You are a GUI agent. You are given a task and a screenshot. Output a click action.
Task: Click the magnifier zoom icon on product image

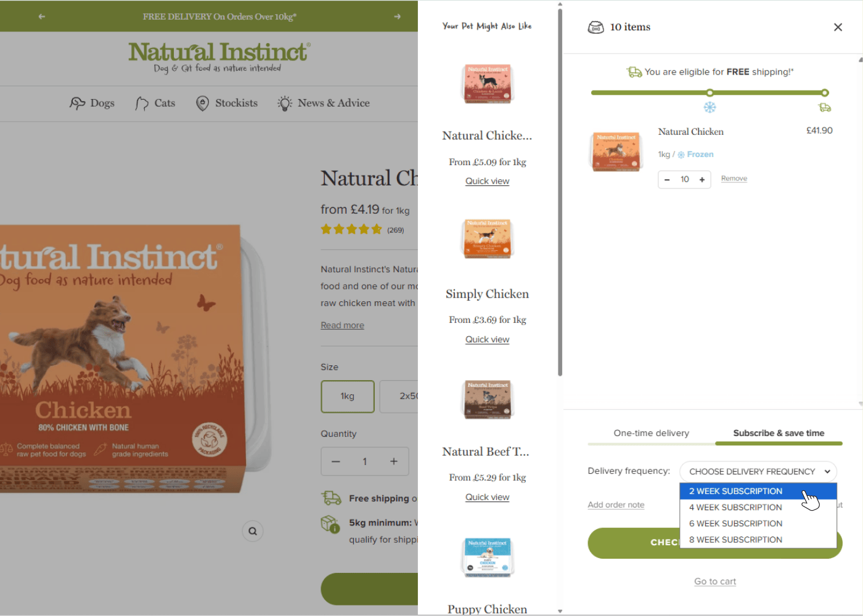(253, 531)
